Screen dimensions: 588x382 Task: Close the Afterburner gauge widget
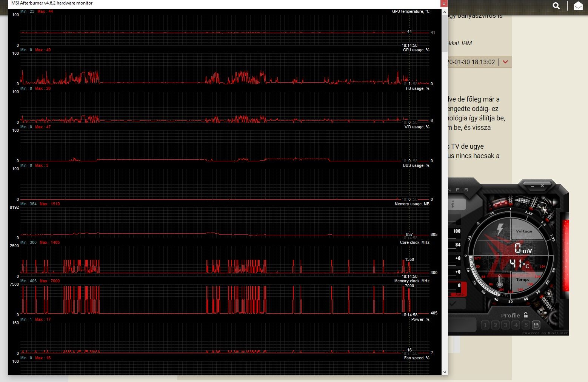point(542,186)
